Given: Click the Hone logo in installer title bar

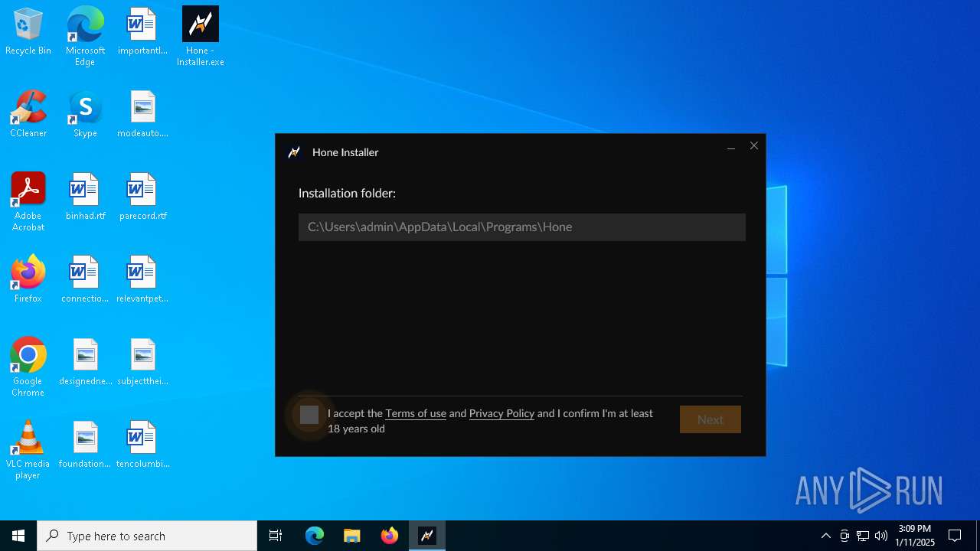Looking at the screenshot, I should [x=294, y=152].
